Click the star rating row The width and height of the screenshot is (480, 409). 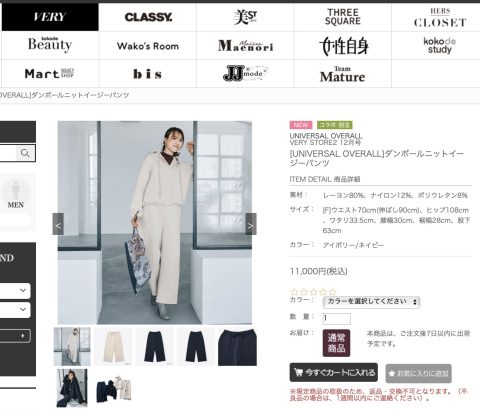click(313, 292)
